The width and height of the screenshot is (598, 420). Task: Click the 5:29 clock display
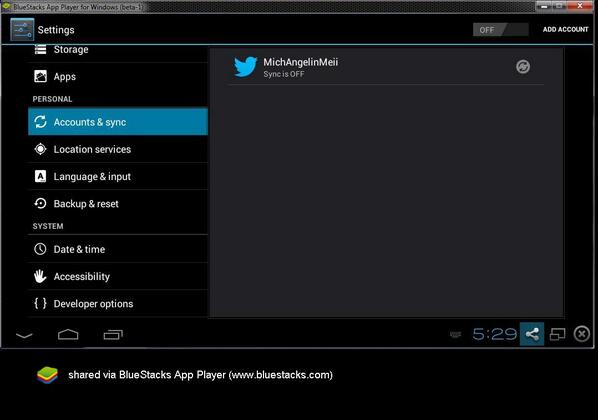pos(495,334)
